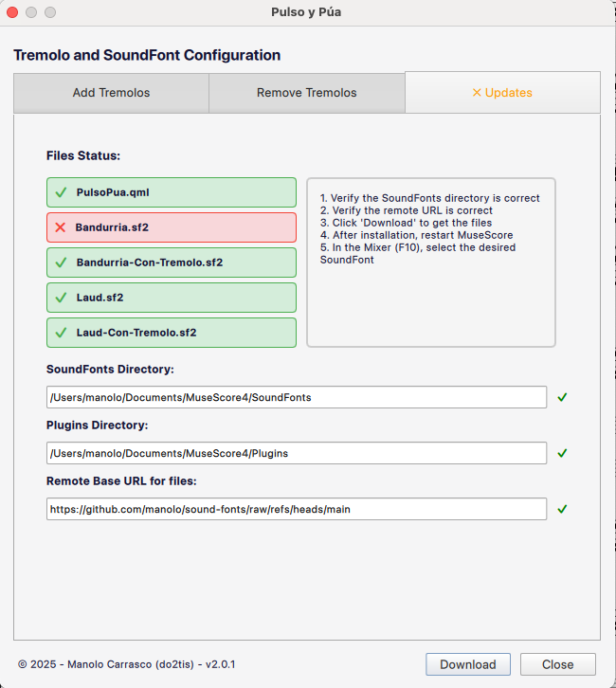The width and height of the screenshot is (616, 688).
Task: Focus the Plugins Directory text field
Action: pos(297,453)
